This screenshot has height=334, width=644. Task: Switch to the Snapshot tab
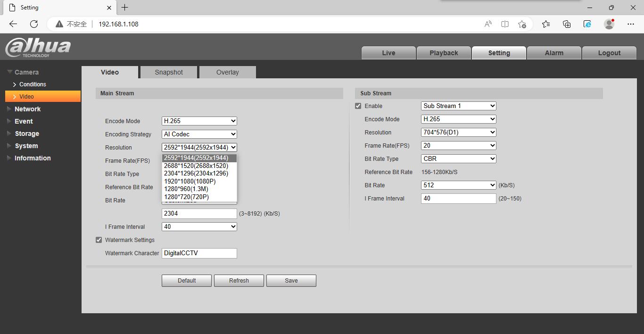click(169, 72)
